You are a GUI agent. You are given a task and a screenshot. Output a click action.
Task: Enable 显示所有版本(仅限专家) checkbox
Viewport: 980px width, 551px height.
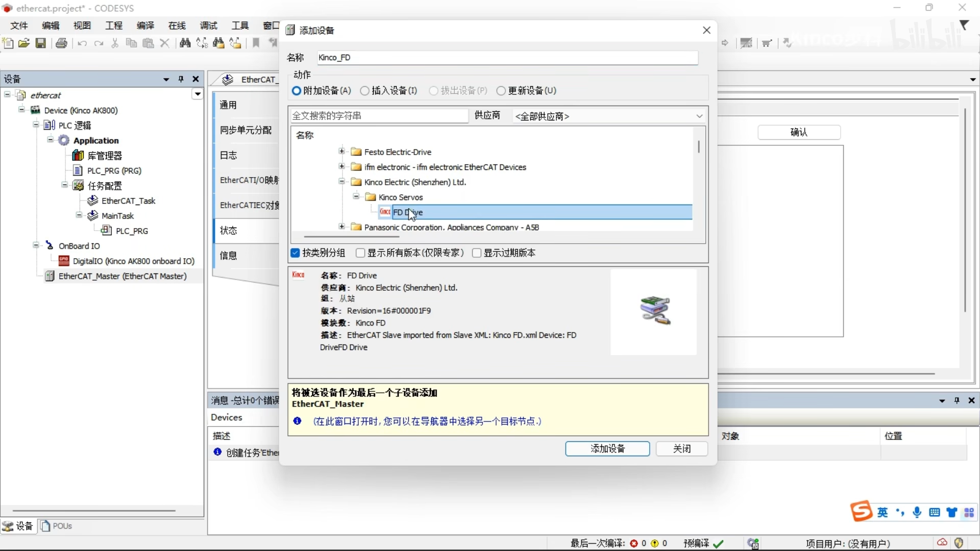click(x=360, y=253)
